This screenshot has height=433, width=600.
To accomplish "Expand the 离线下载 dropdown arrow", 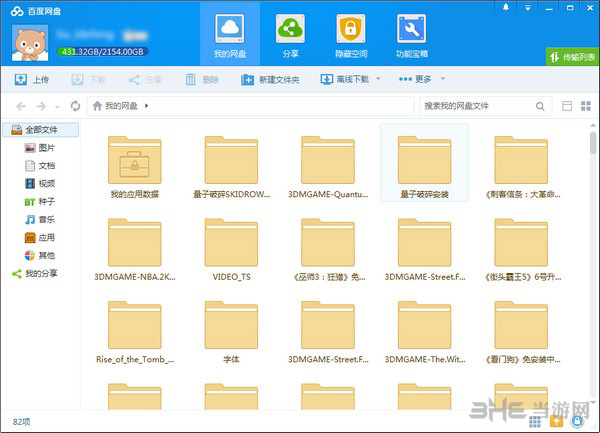I will [x=378, y=79].
